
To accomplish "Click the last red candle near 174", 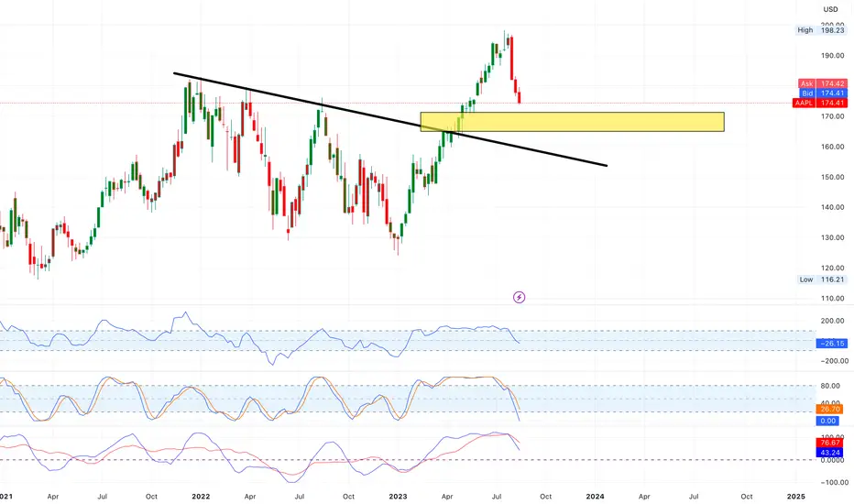I will 519,97.
